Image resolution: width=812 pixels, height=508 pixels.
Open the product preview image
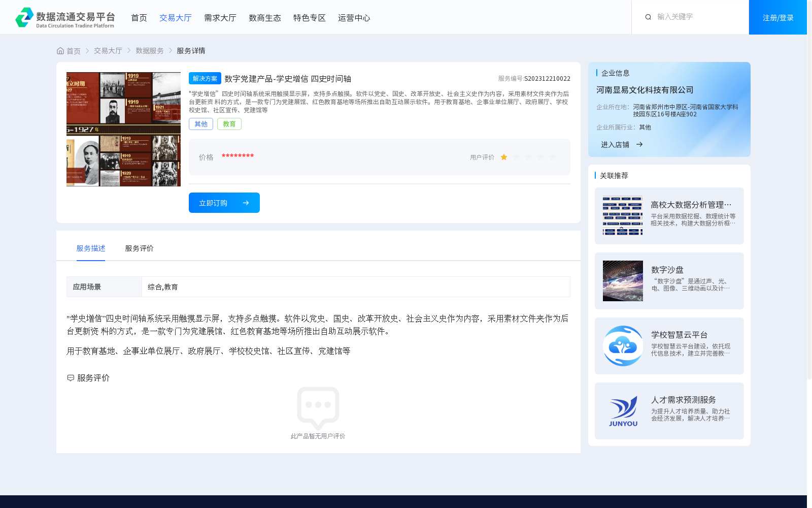point(123,129)
